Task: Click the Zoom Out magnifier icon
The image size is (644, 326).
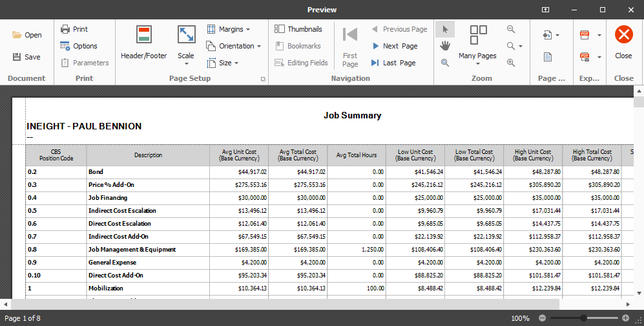Action: (511, 29)
